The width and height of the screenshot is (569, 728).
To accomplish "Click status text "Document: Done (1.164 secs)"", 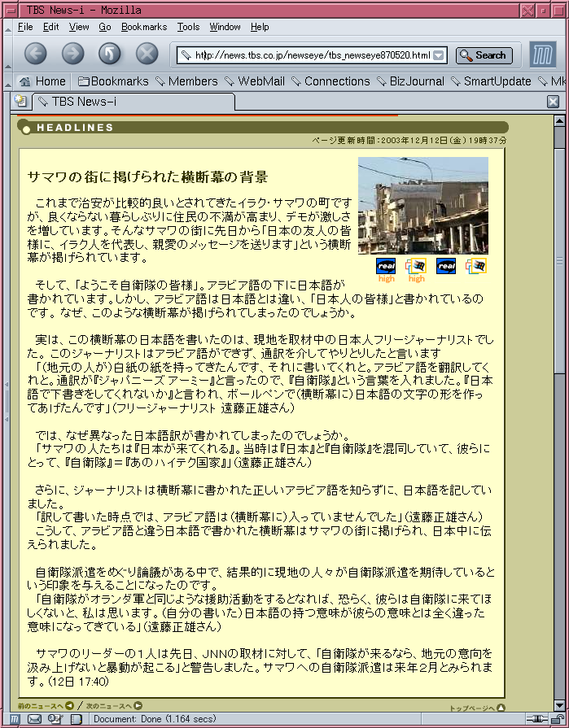I will 155,719.
